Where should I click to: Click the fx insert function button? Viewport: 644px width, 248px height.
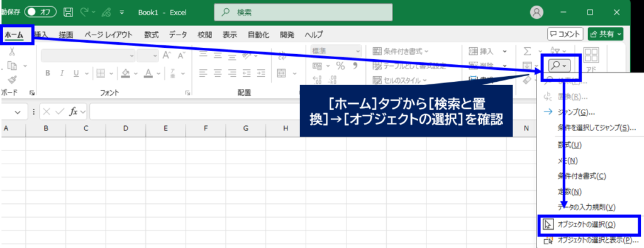point(74,112)
